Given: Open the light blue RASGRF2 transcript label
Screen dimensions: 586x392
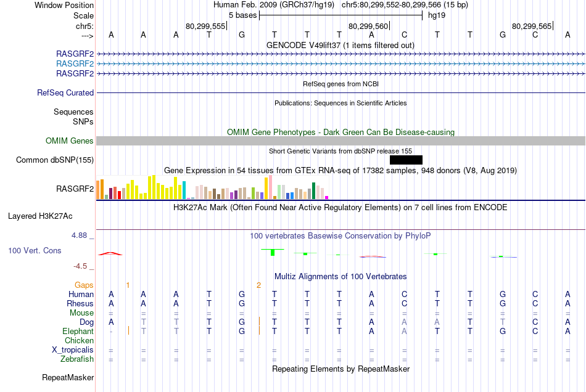Looking at the screenshot, I should click(75, 64).
